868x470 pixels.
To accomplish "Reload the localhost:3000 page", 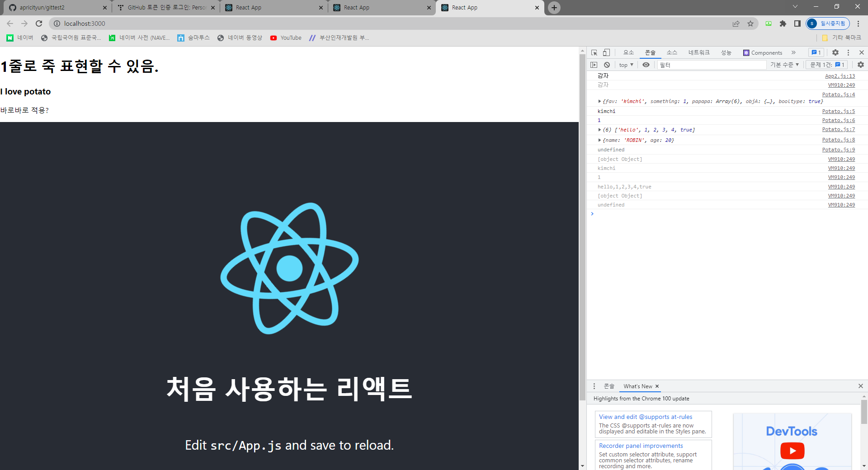I will tap(39, 23).
